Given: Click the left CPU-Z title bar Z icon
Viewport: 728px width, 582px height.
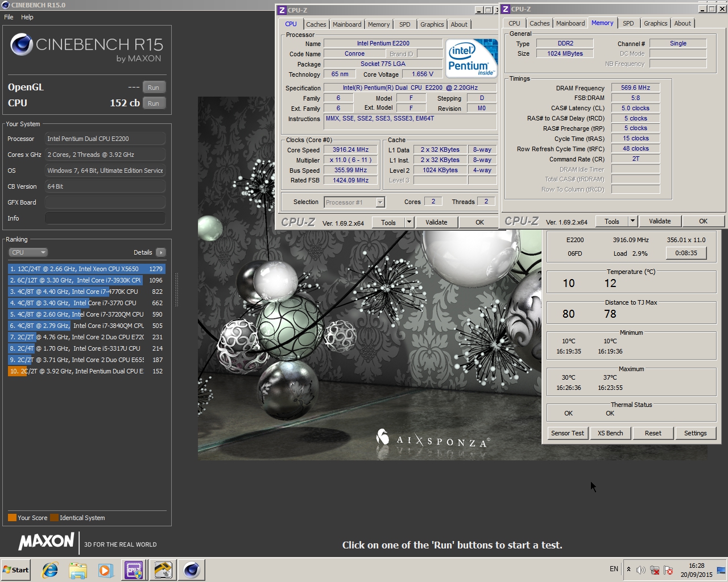Looking at the screenshot, I should tap(282, 10).
